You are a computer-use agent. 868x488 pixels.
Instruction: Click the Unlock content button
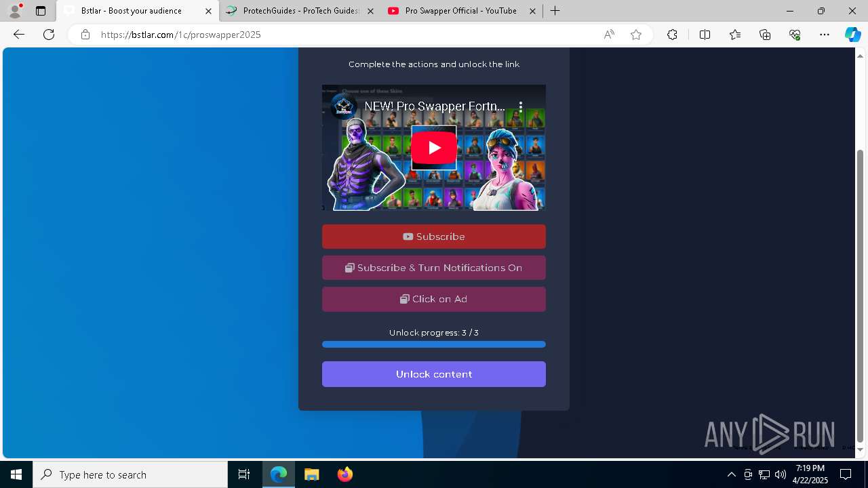[x=434, y=374]
